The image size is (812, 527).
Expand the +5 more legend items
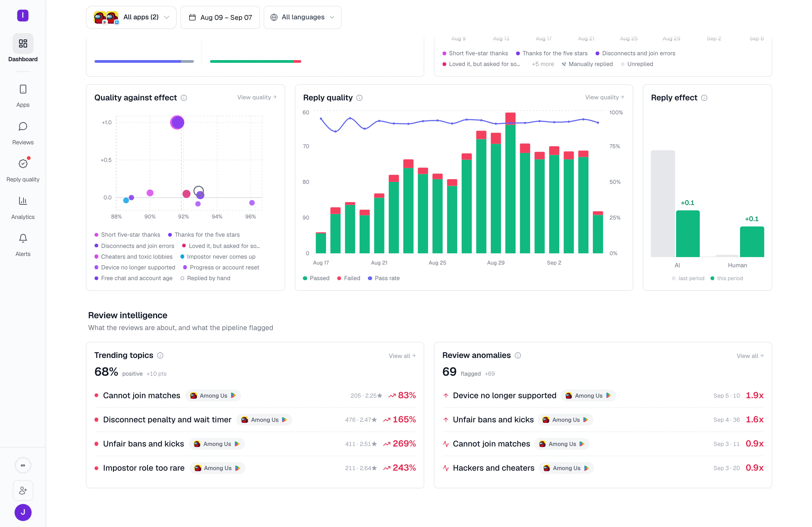click(543, 64)
